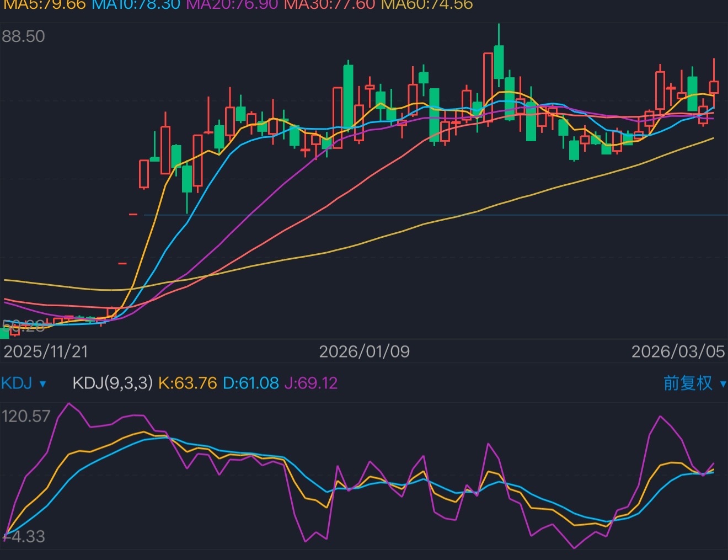Click the -4.33 KDJ axis label
This screenshot has width=728, height=560.
24,536
